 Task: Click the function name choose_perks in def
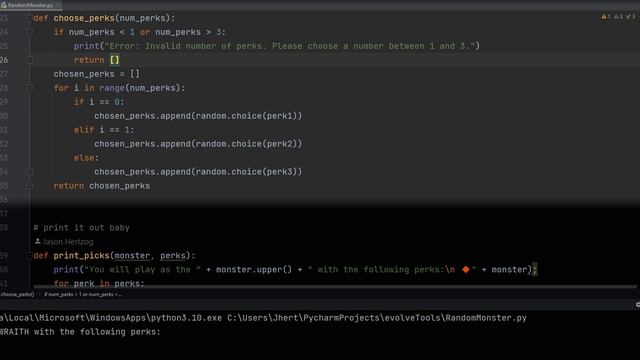click(84, 18)
